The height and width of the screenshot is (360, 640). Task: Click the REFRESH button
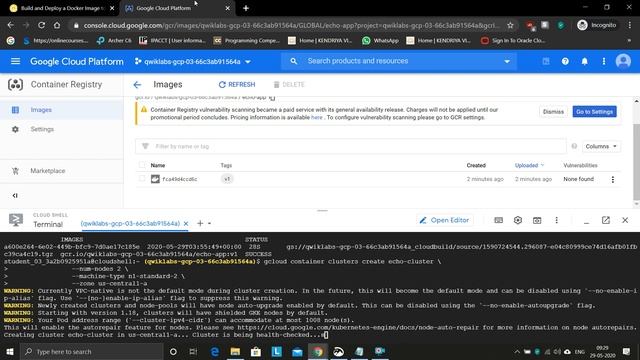237,84
